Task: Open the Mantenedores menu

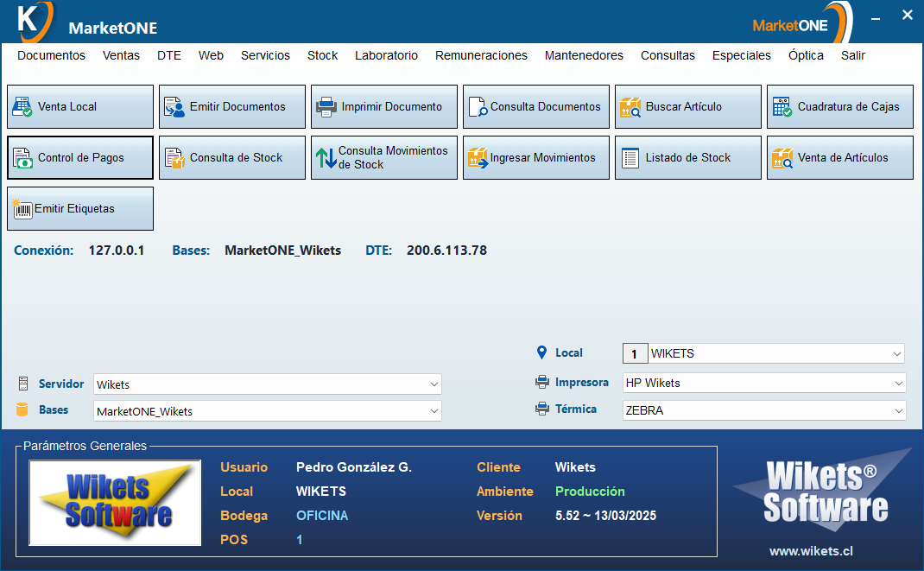Action: point(584,55)
